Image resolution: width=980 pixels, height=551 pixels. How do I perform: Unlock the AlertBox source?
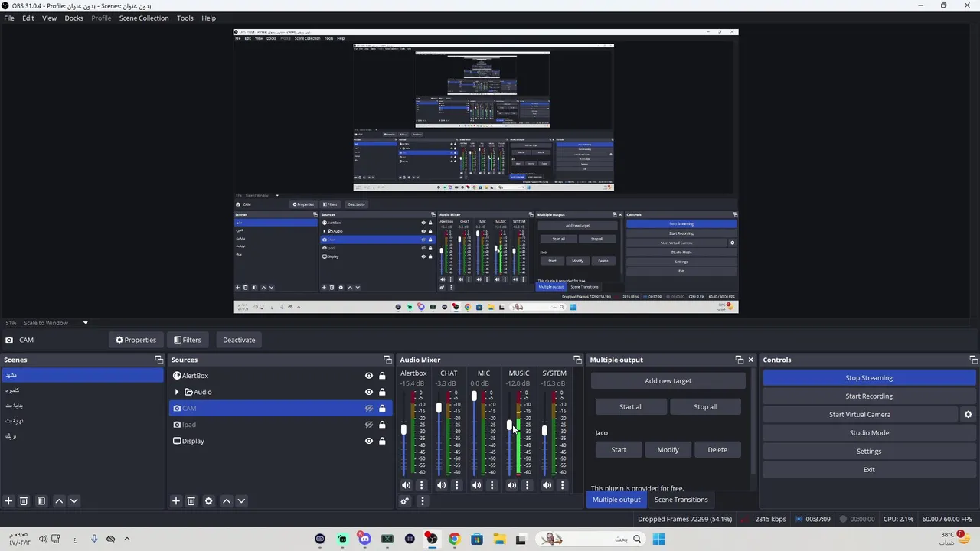(x=382, y=376)
